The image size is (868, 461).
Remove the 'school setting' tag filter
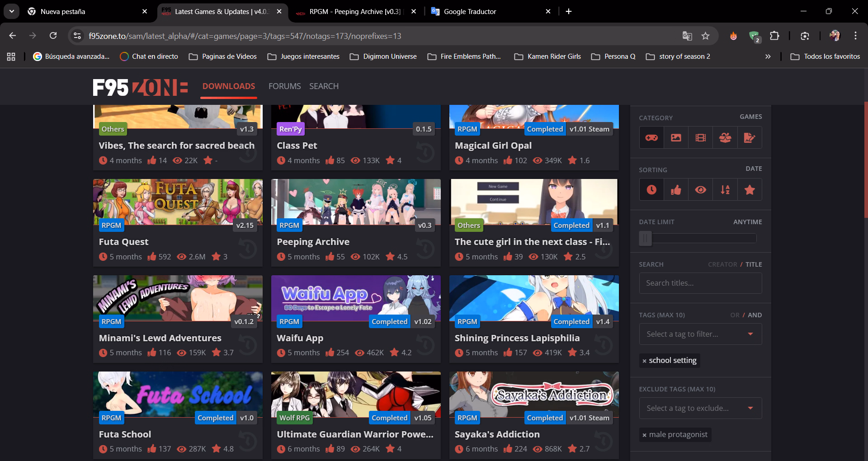point(644,361)
